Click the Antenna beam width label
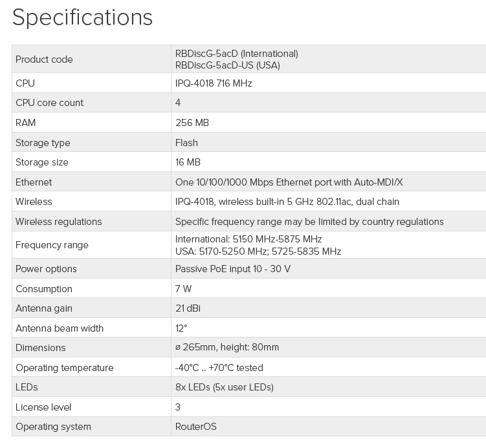 point(60,328)
